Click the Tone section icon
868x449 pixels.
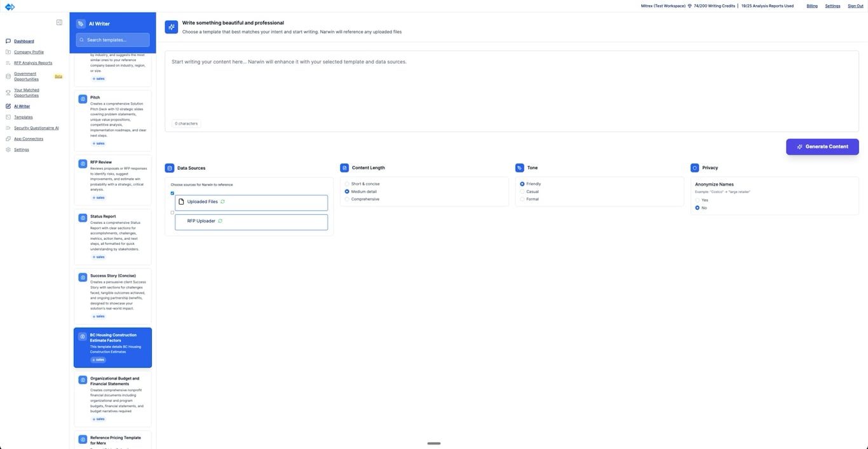coord(520,168)
